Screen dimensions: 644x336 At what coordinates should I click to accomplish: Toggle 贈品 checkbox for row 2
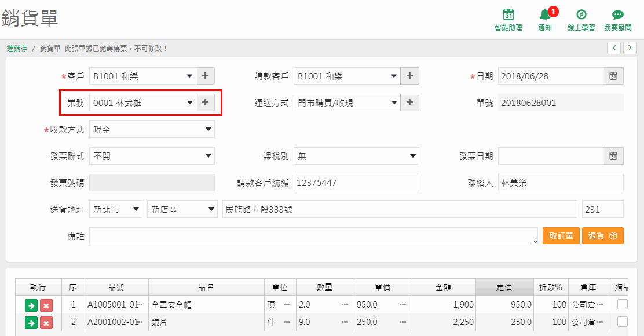click(623, 322)
